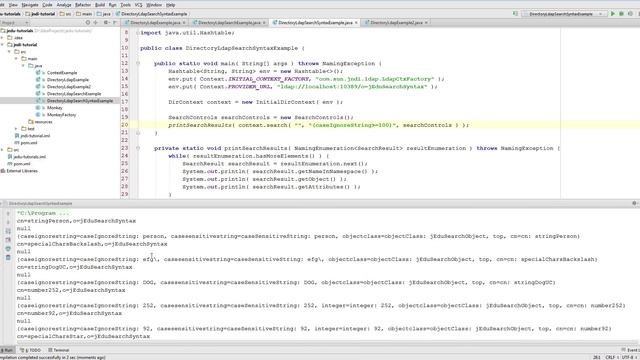640x360 pixels.
Task: Collapse the main folder in the project tree
Action: (x=16, y=59)
